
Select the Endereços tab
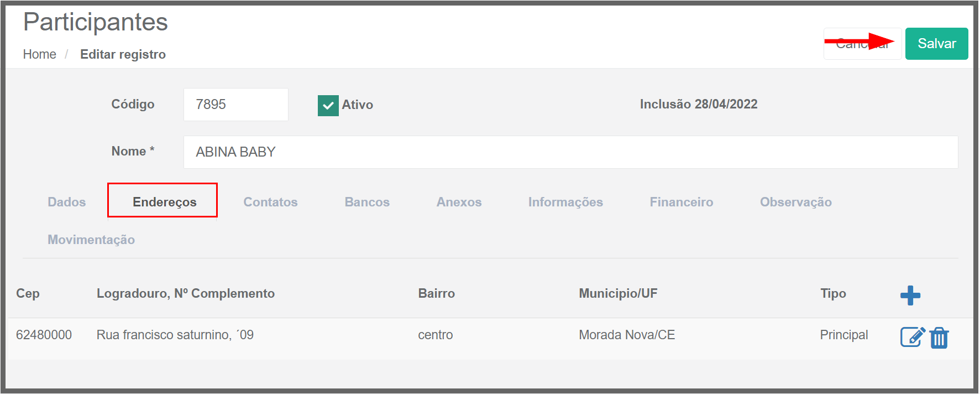tap(164, 202)
